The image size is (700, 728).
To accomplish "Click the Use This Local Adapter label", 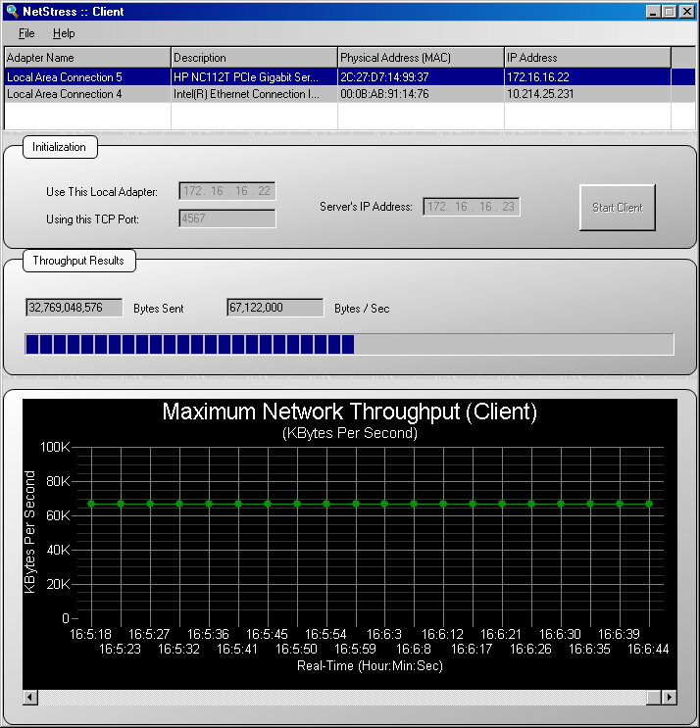I will (x=102, y=192).
